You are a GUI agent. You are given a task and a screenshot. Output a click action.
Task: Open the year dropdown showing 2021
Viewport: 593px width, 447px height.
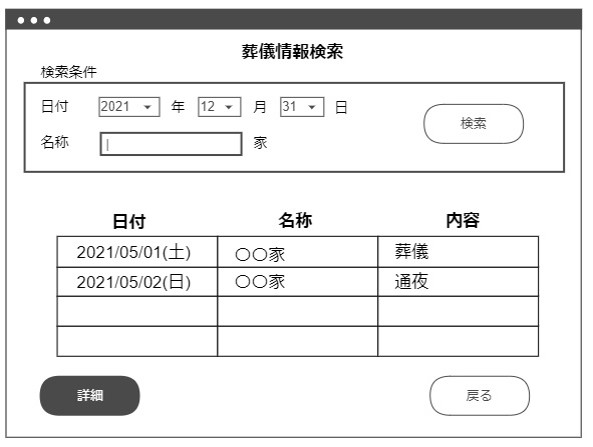click(x=129, y=107)
